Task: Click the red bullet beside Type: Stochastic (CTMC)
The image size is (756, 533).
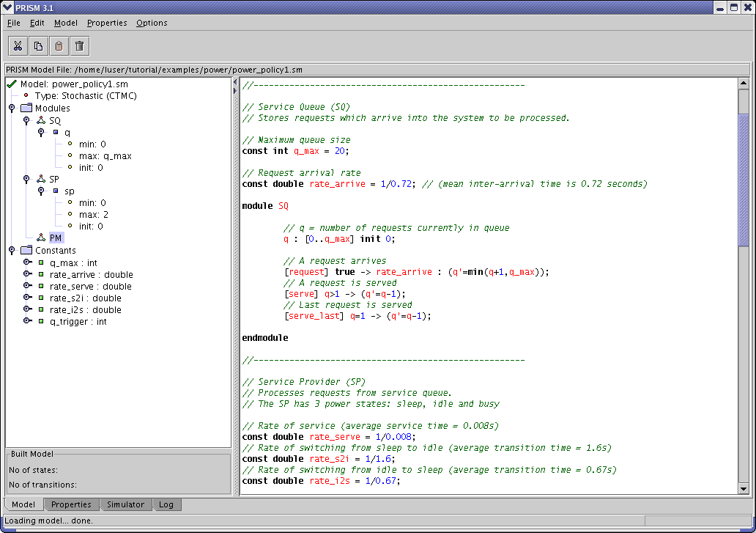Action: coord(26,95)
